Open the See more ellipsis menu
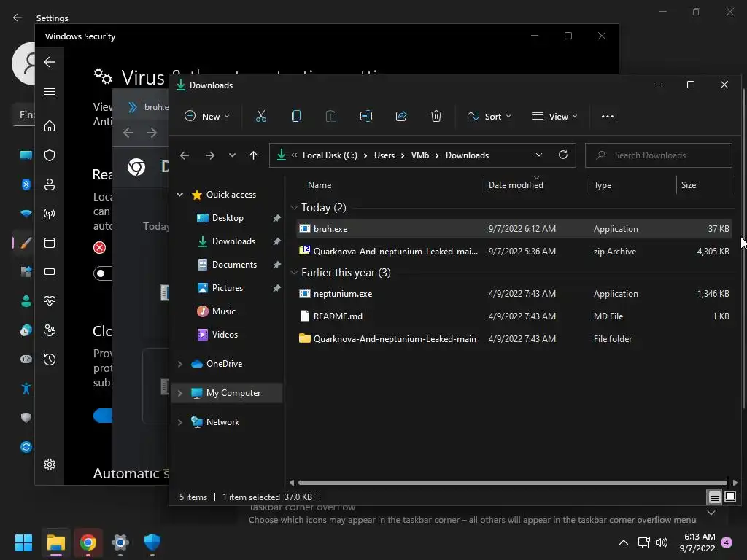This screenshot has height=560, width=747. click(x=608, y=116)
